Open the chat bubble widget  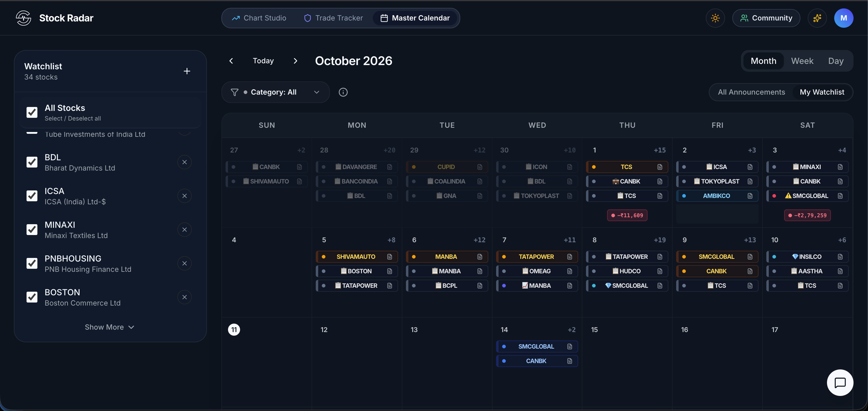click(x=840, y=383)
